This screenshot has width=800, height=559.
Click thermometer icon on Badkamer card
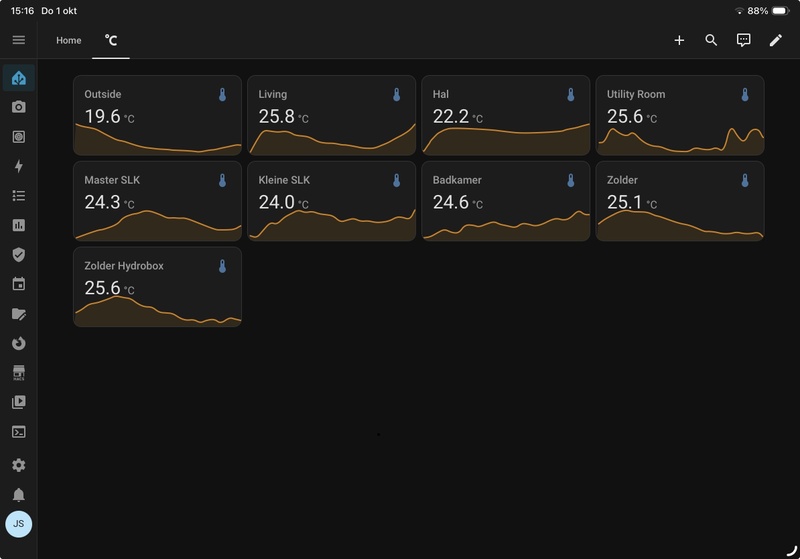[571, 180]
